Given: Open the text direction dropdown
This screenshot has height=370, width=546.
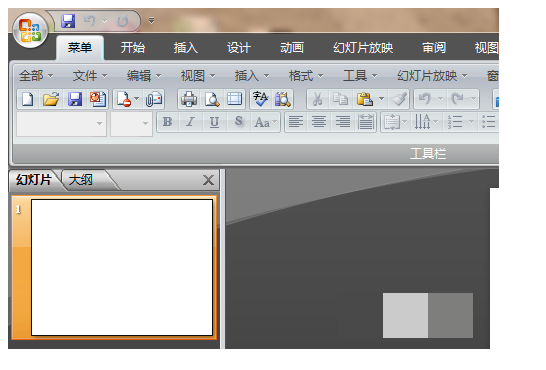Looking at the screenshot, I should pos(426,122).
